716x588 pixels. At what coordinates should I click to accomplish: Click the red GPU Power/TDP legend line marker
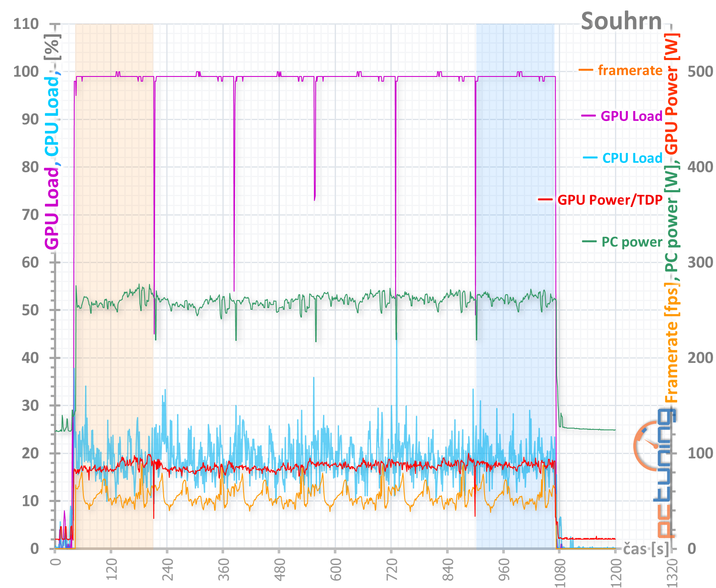tap(545, 199)
